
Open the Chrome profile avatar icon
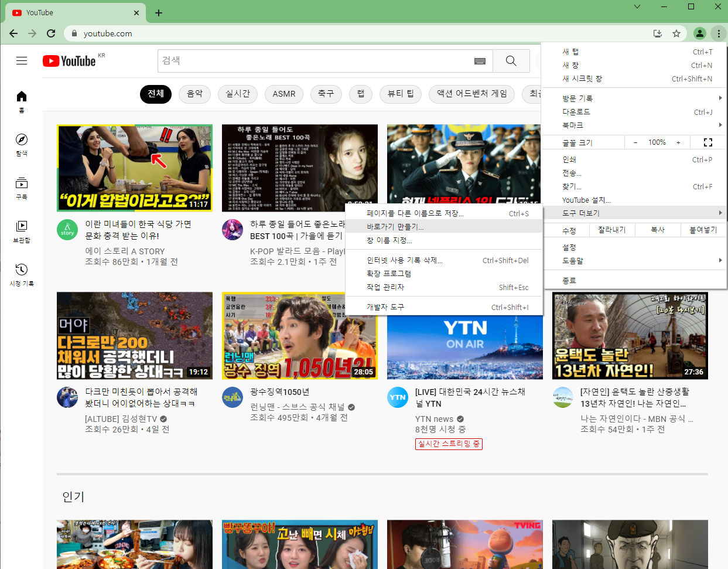tap(700, 33)
